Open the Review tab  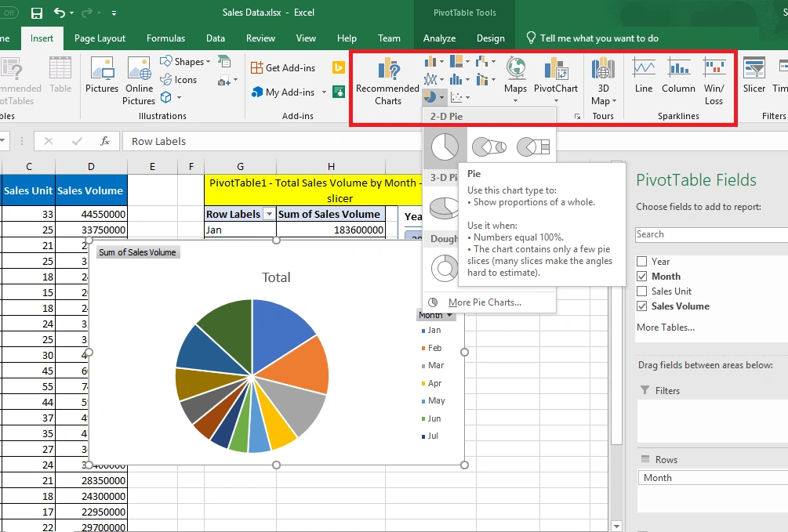pos(260,38)
